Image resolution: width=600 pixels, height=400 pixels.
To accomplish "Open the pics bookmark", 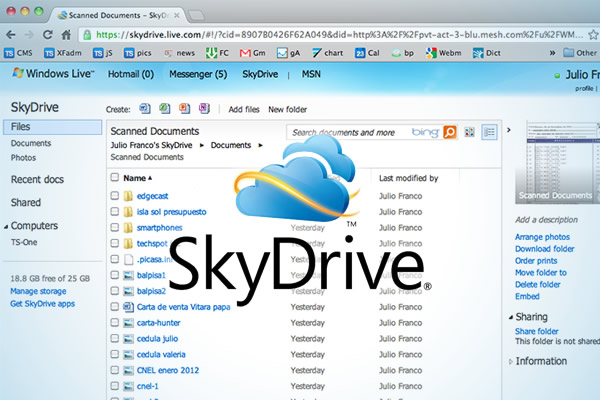I will click(138, 53).
